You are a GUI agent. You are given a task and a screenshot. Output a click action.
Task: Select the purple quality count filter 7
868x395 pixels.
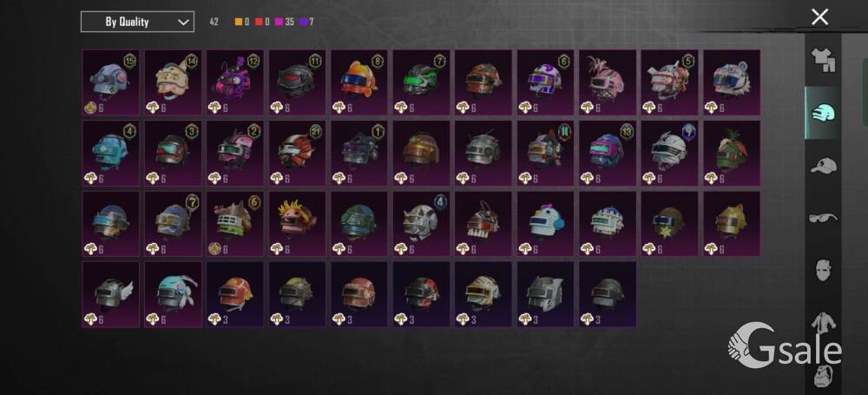pyautogui.click(x=306, y=23)
